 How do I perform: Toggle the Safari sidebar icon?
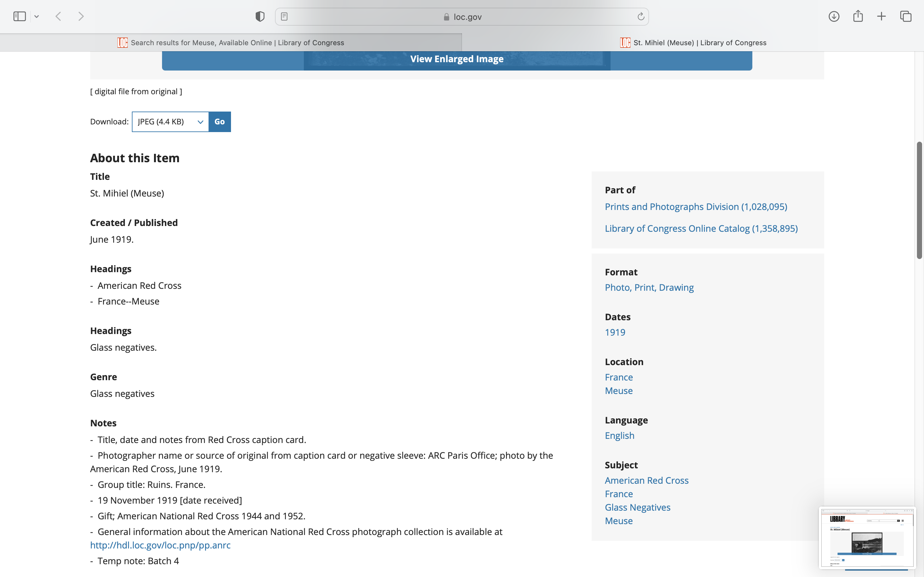(x=19, y=16)
